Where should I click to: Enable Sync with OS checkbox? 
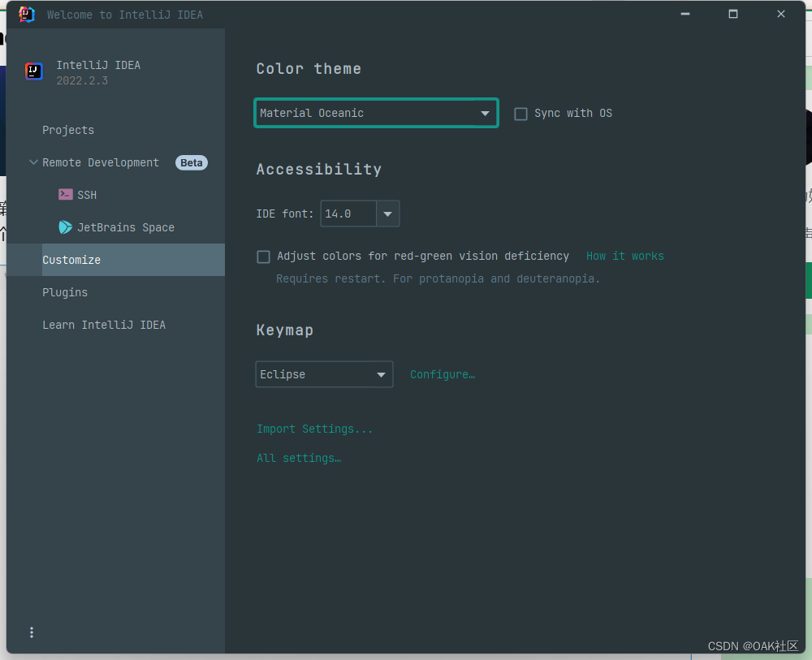(x=520, y=114)
